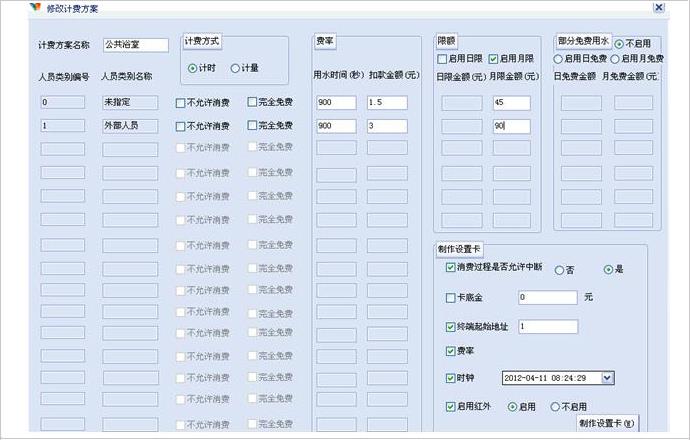Select the 计量 billing method radio button
Image resolution: width=690 pixels, height=440 pixels.
tap(236, 68)
